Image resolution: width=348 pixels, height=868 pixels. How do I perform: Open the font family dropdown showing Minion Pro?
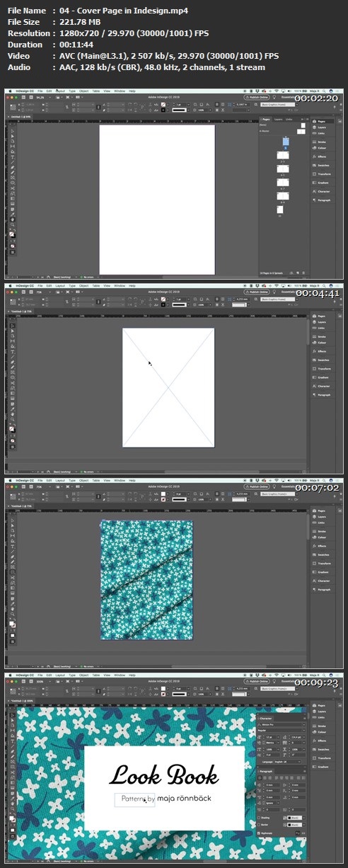pyautogui.click(x=282, y=725)
